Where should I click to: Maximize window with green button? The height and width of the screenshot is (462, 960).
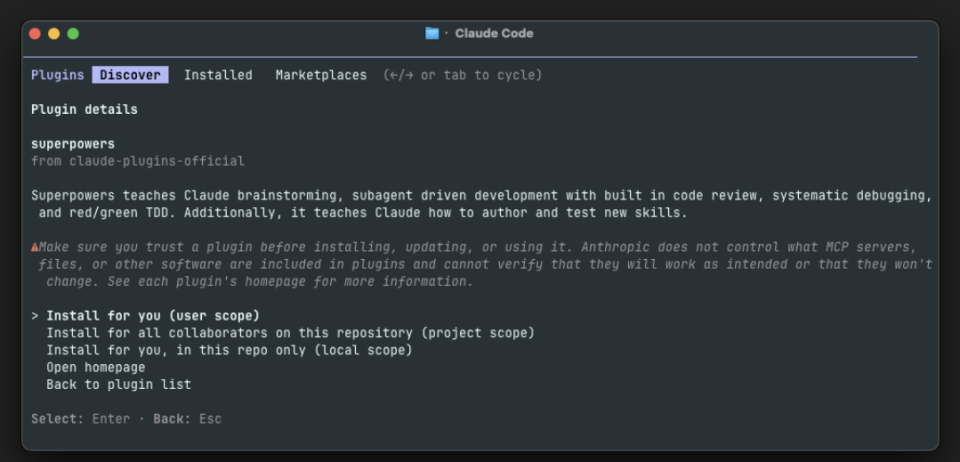tap(73, 34)
